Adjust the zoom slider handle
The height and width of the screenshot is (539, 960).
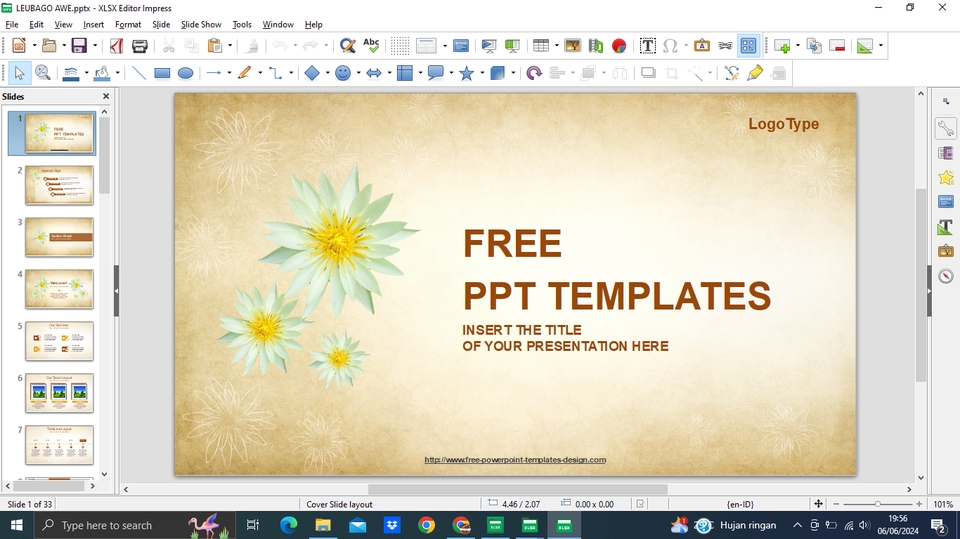point(877,504)
